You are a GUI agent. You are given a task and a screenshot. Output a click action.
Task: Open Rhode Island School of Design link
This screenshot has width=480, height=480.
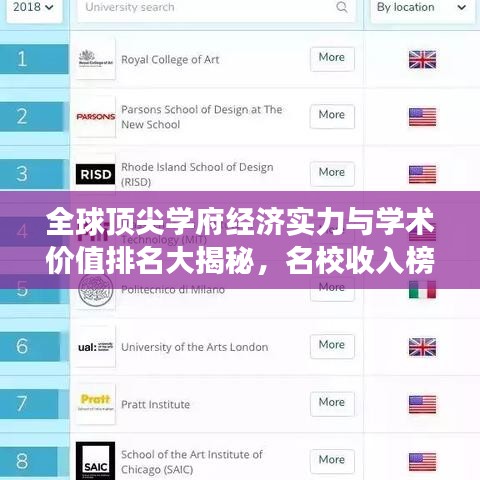pos(197,174)
